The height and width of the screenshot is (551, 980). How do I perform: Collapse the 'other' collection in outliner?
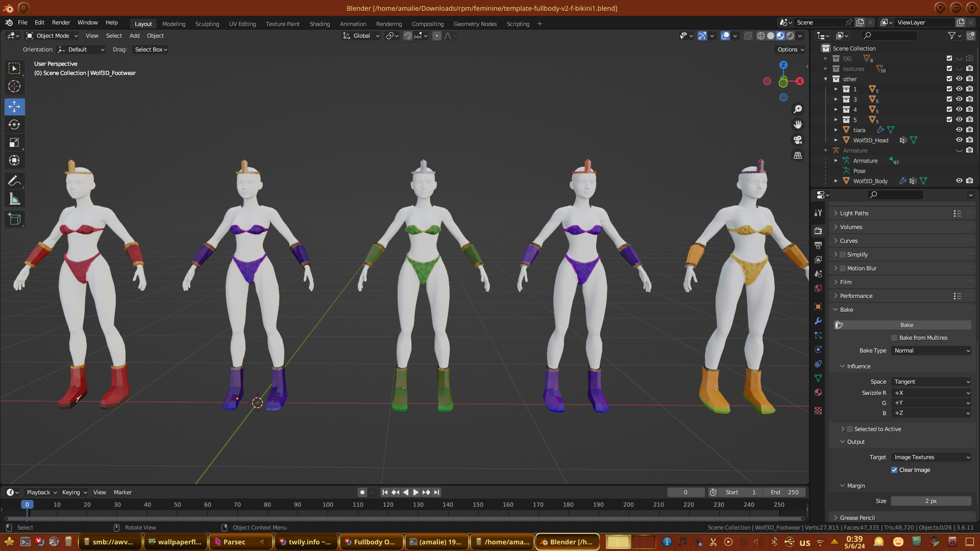coord(826,79)
